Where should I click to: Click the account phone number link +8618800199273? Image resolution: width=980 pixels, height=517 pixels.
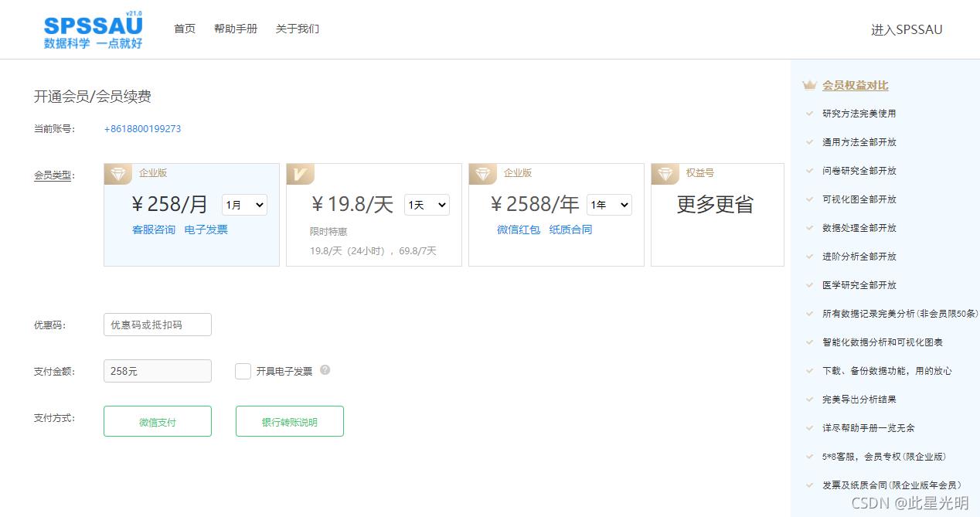(x=141, y=129)
